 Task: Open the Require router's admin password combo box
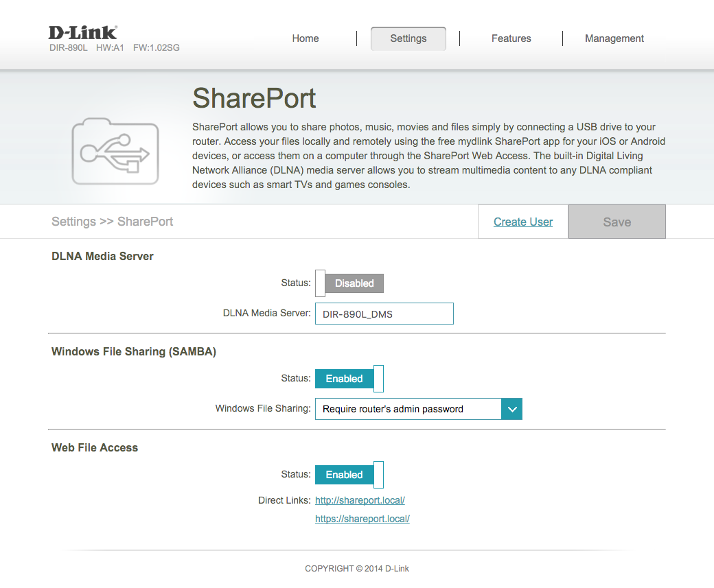[x=408, y=409]
